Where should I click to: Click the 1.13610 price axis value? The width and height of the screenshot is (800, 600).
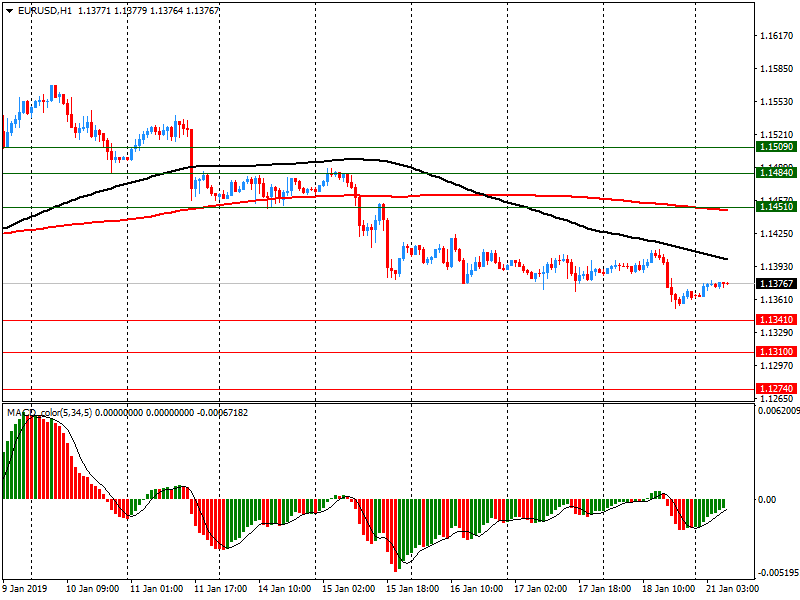tap(777, 299)
